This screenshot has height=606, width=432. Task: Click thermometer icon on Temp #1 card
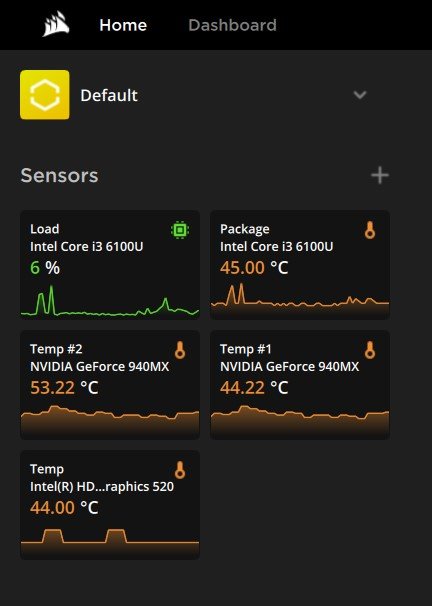(370, 350)
